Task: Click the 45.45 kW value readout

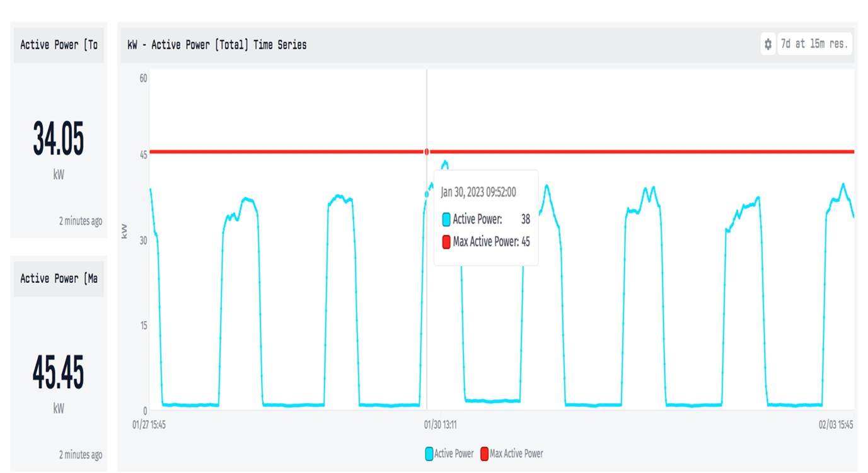Action: tap(59, 373)
